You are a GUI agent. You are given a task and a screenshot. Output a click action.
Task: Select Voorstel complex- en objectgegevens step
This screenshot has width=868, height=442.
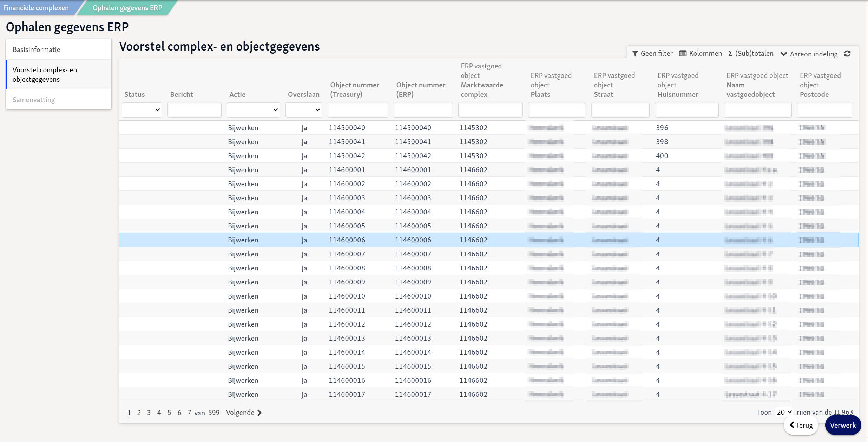(59, 74)
